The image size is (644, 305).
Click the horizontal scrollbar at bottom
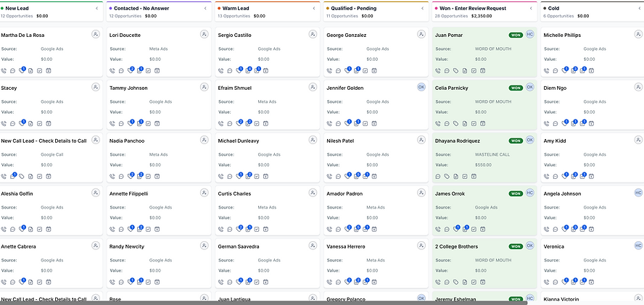pyautogui.click(x=263, y=303)
